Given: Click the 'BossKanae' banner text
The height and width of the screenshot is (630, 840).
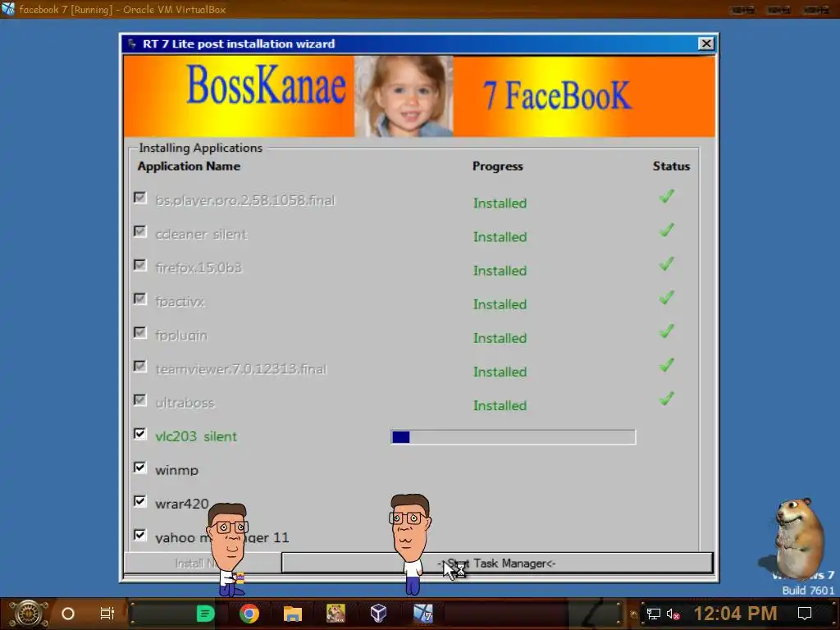Looking at the screenshot, I should coord(266,85).
